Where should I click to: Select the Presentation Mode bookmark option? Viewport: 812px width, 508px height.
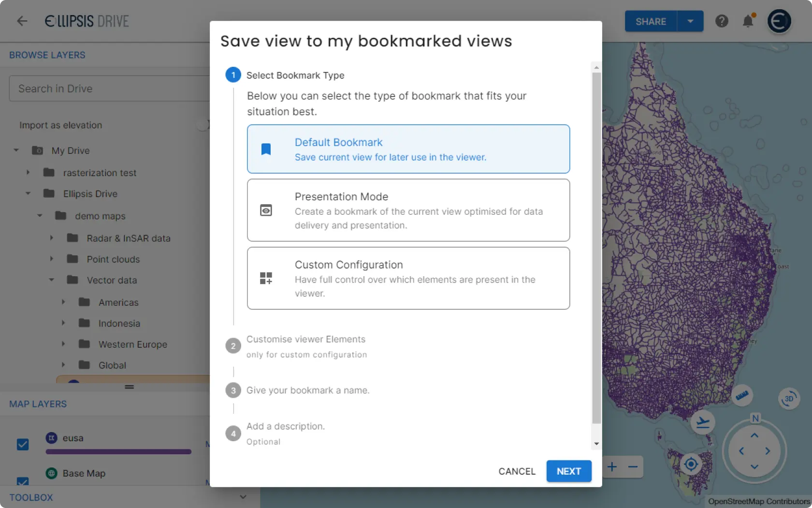(408, 210)
